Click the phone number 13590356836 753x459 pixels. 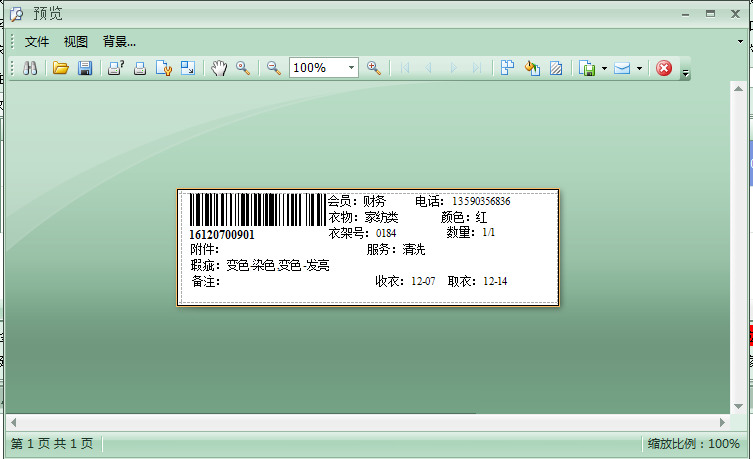[x=481, y=201]
